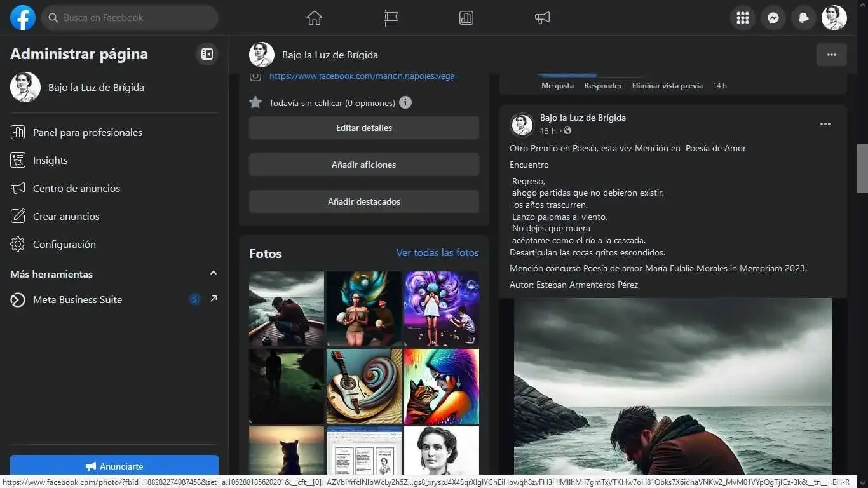Open Ver todas las fotos link

(x=438, y=253)
